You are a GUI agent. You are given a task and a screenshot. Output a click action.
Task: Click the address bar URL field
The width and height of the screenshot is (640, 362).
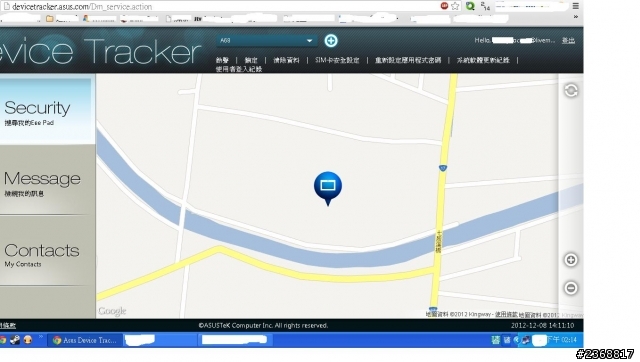pos(220,6)
